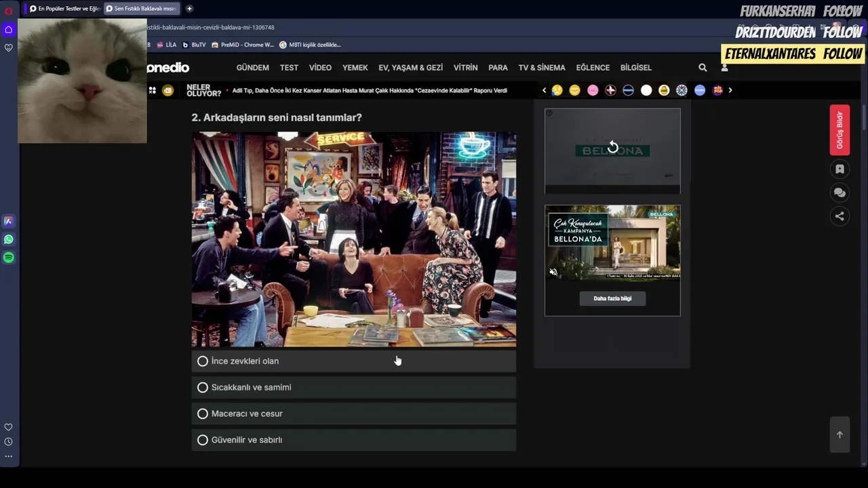Image resolution: width=868 pixels, height=488 pixels.
Task: Click the Onedio logo
Action: click(x=168, y=68)
